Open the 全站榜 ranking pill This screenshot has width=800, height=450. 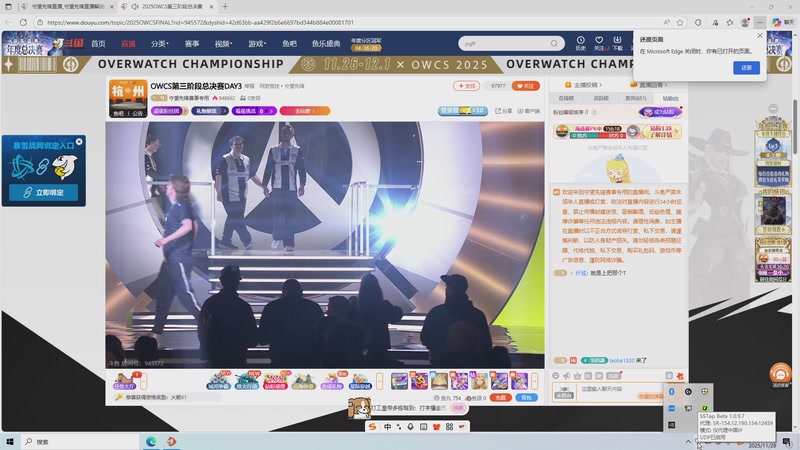(305, 111)
